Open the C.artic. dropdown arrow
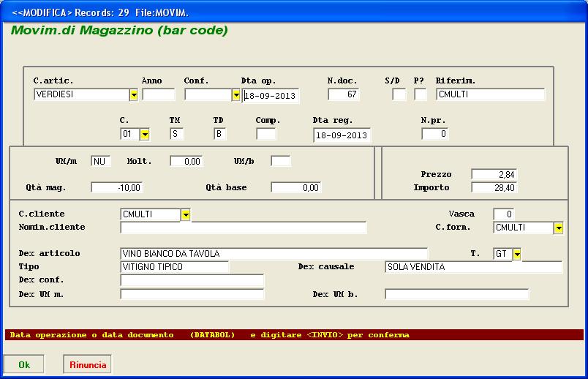The height and width of the screenshot is (379, 588). [134, 95]
